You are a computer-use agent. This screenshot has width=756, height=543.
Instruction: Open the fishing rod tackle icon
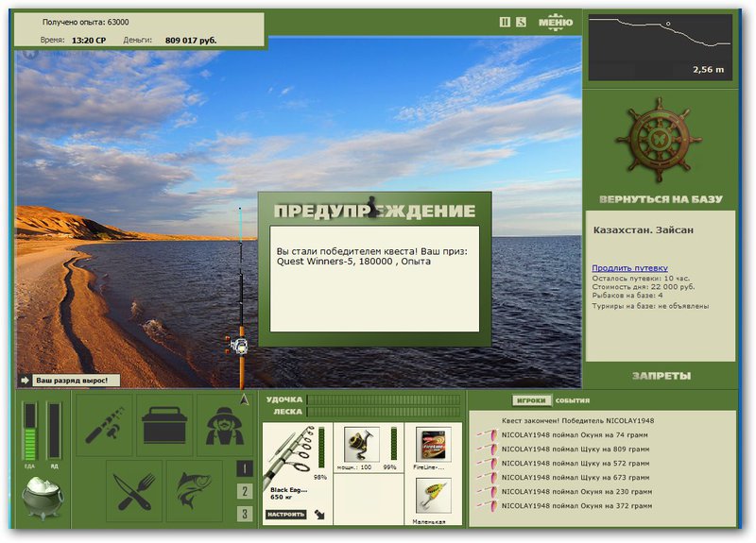click(x=105, y=425)
